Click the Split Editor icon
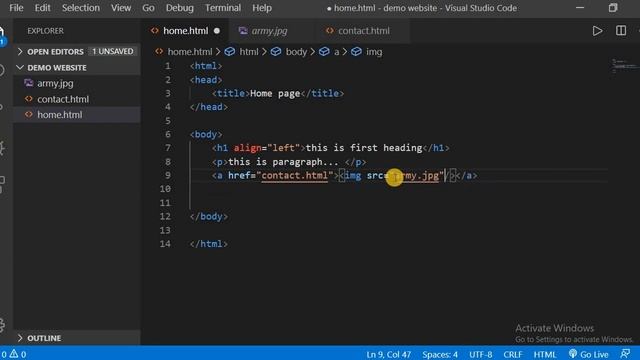 [x=621, y=31]
